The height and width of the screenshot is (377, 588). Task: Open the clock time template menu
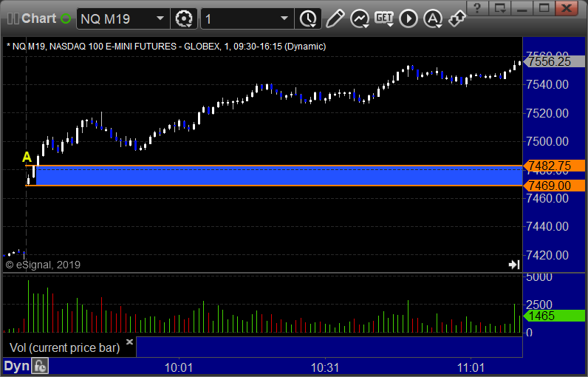(x=308, y=18)
